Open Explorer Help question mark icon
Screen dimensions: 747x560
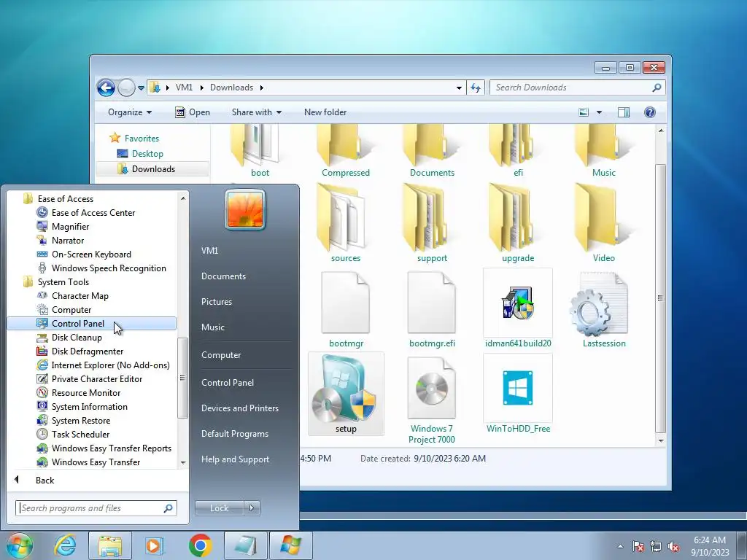point(649,112)
